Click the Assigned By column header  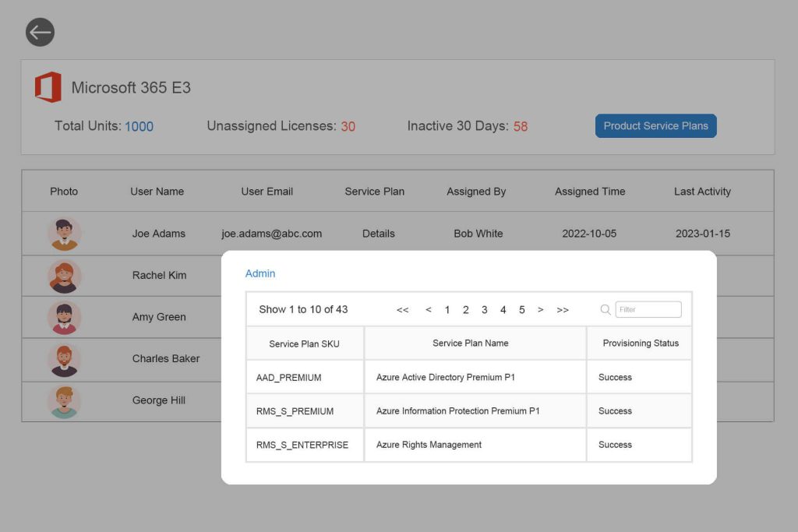476,192
